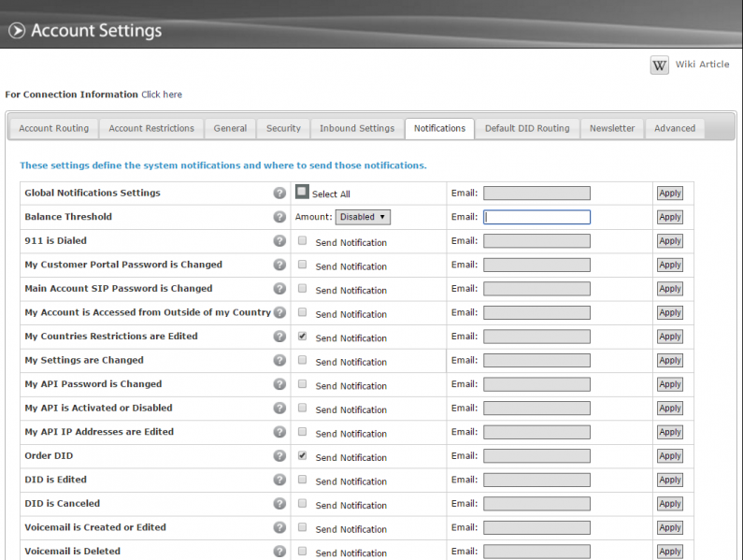This screenshot has height=560, width=743.
Task: Open the Account Restrictions tab
Action: (x=151, y=128)
